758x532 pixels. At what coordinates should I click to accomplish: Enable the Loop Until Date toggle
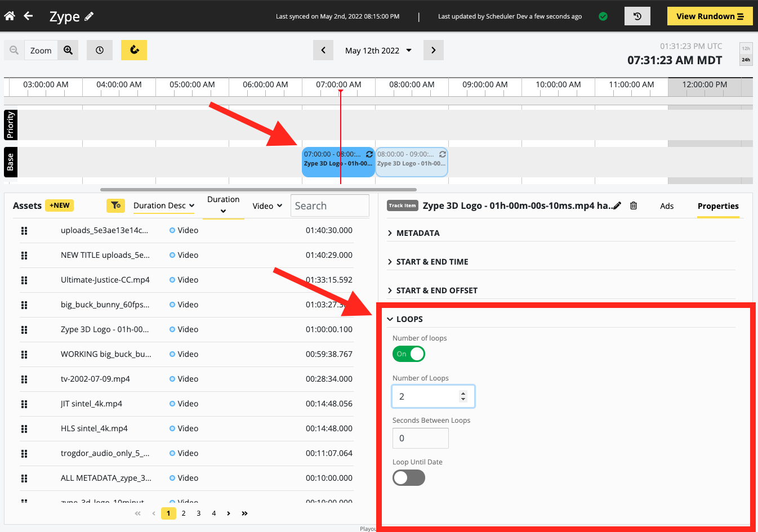[409, 478]
